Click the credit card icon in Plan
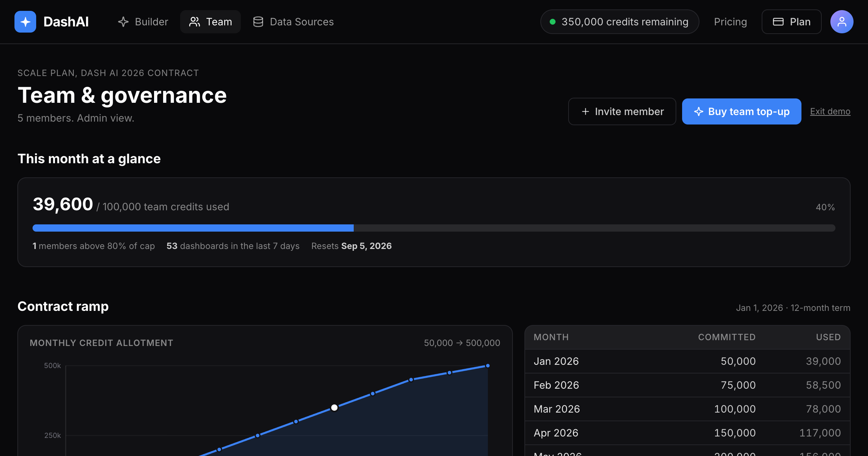 pyautogui.click(x=778, y=22)
